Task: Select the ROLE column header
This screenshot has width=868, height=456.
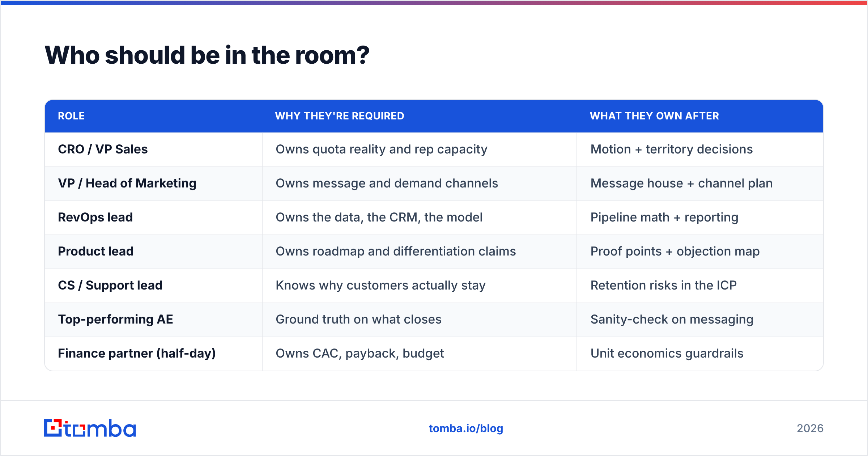Action: click(x=71, y=116)
